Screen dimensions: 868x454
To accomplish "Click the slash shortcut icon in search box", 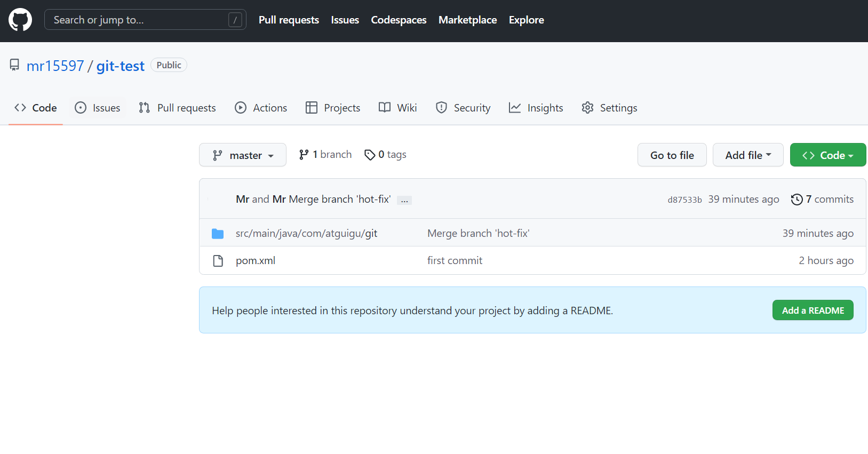I will tap(235, 20).
